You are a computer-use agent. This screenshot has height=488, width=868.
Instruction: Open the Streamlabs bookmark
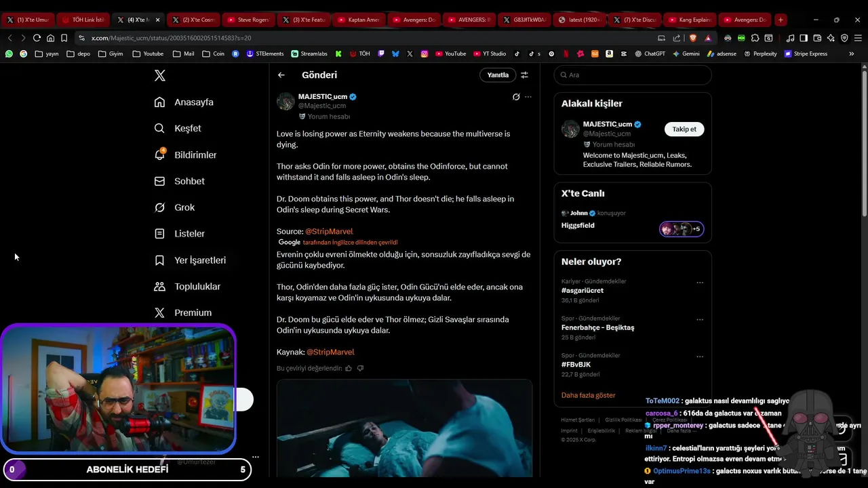309,54
